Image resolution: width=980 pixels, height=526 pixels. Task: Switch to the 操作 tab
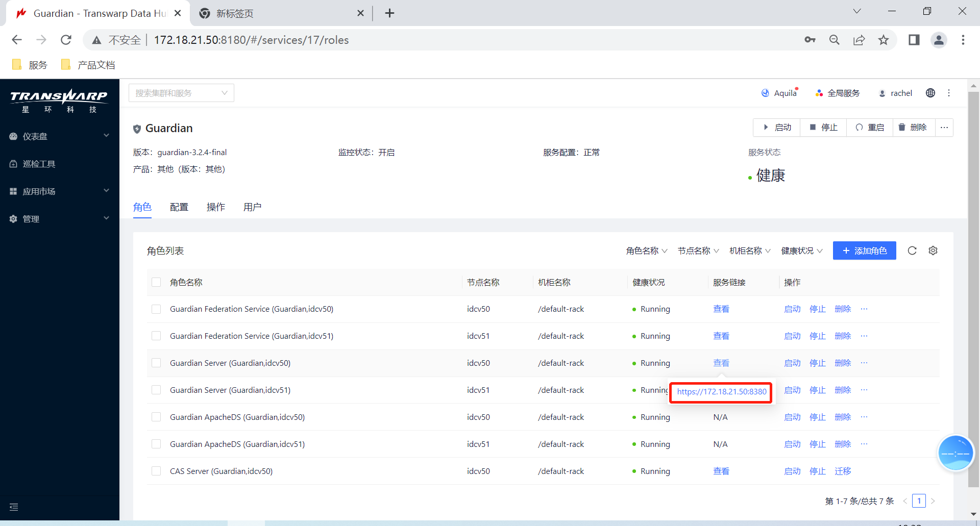pos(216,207)
